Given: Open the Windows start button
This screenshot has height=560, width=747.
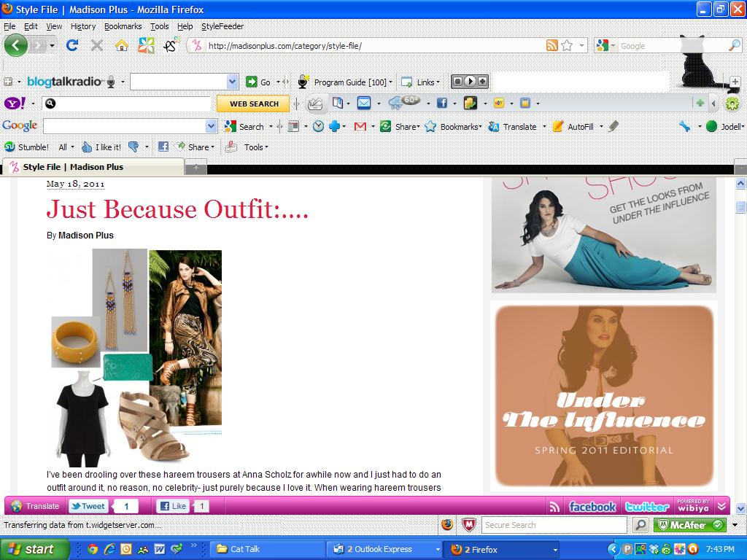Looking at the screenshot, I should 34,549.
